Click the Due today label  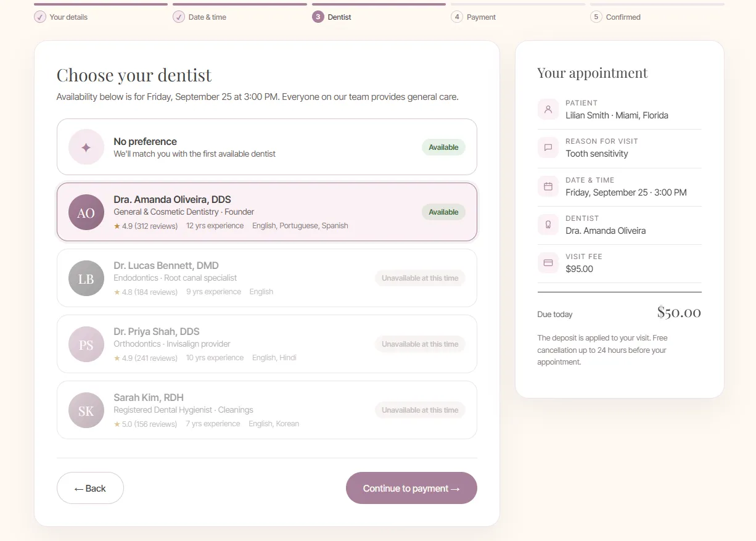[x=555, y=315]
